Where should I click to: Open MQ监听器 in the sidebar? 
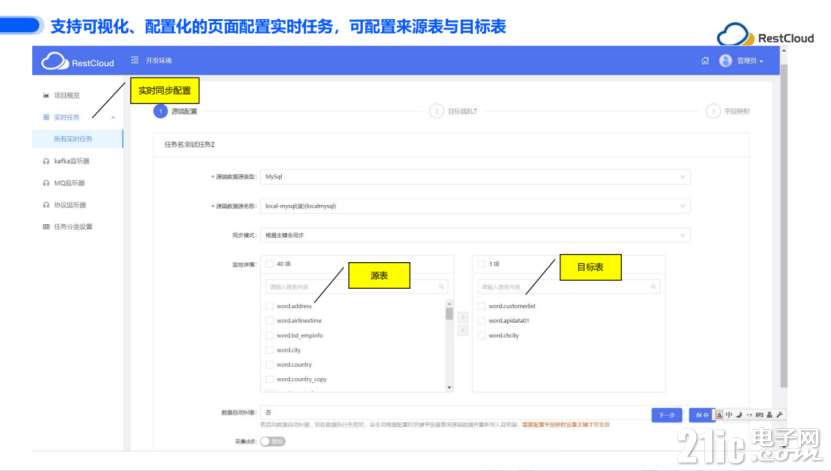click(x=69, y=183)
